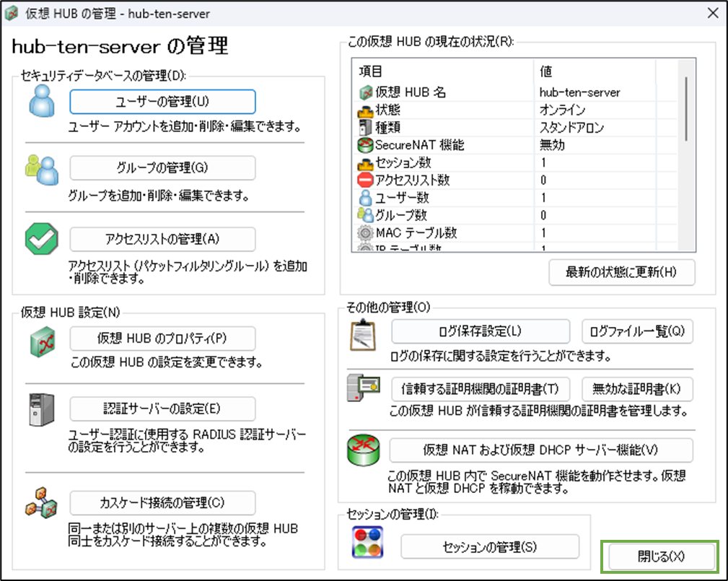Click the セッション数 row icon

(x=365, y=163)
